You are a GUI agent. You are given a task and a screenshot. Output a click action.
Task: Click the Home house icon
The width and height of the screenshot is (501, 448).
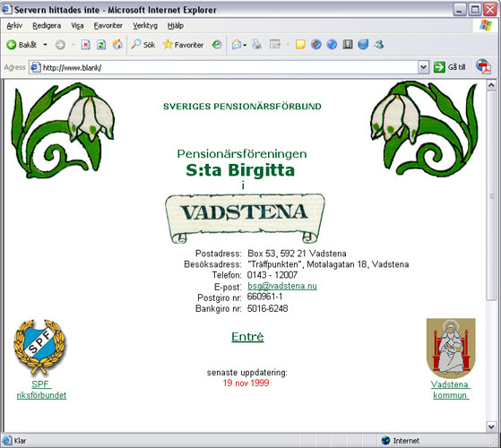point(117,45)
